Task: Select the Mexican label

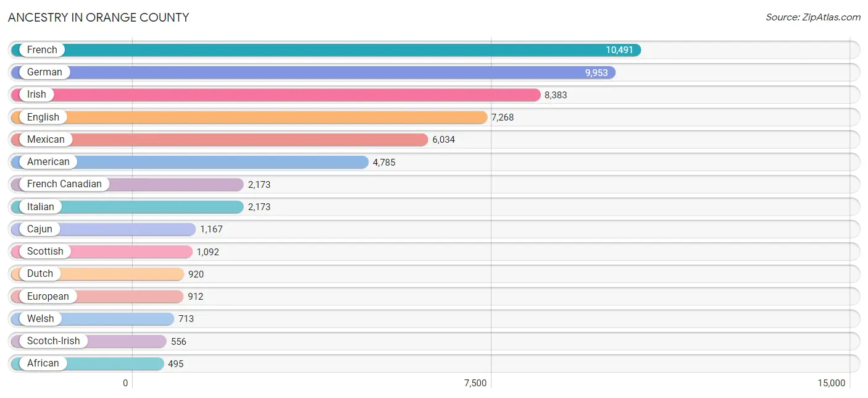Action: (x=46, y=140)
